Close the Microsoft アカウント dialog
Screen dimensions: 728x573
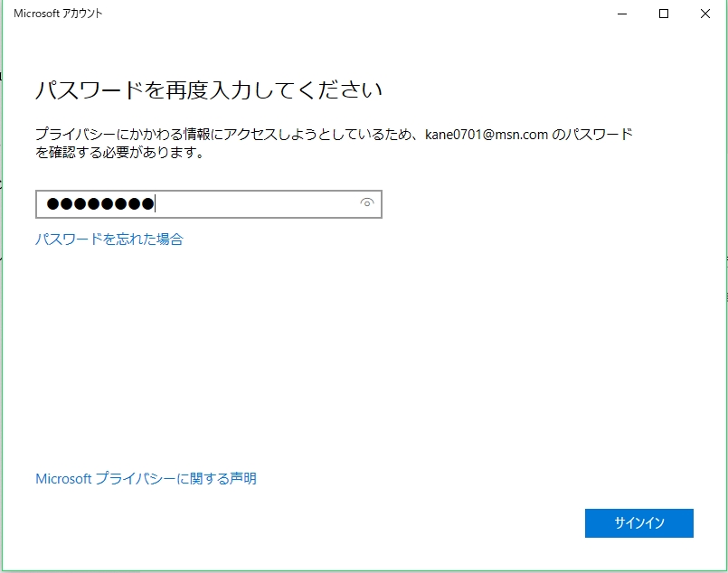(x=704, y=14)
